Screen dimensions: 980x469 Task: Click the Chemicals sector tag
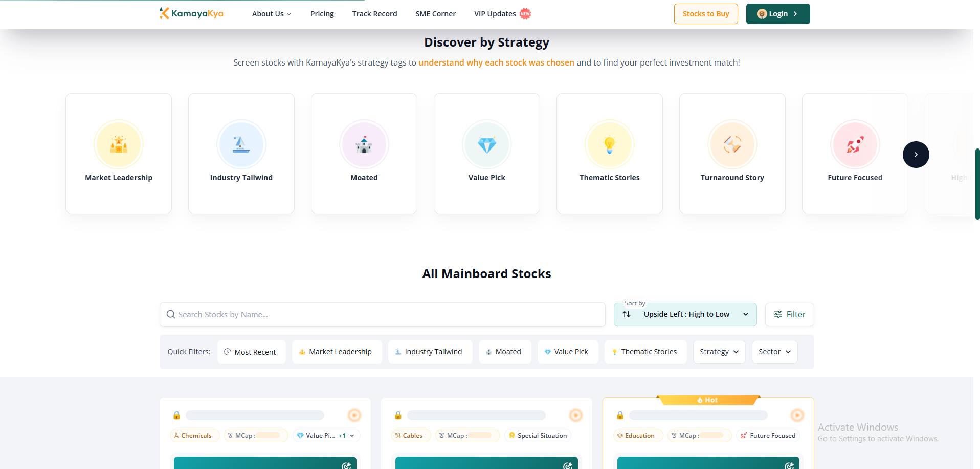tap(194, 436)
